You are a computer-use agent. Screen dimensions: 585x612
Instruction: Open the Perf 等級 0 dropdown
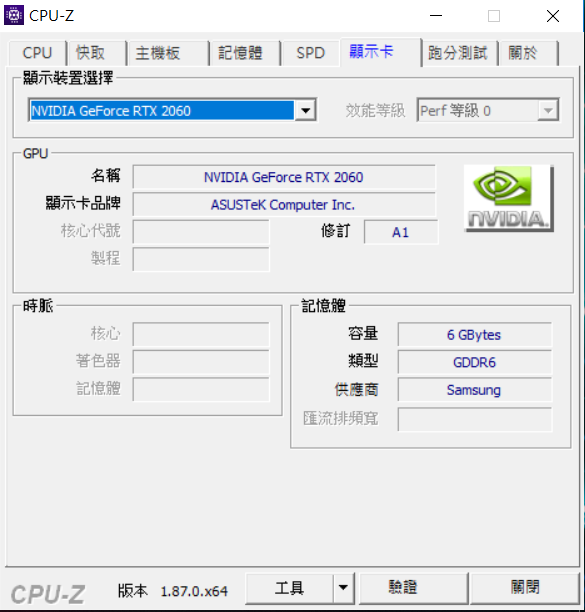click(488, 110)
